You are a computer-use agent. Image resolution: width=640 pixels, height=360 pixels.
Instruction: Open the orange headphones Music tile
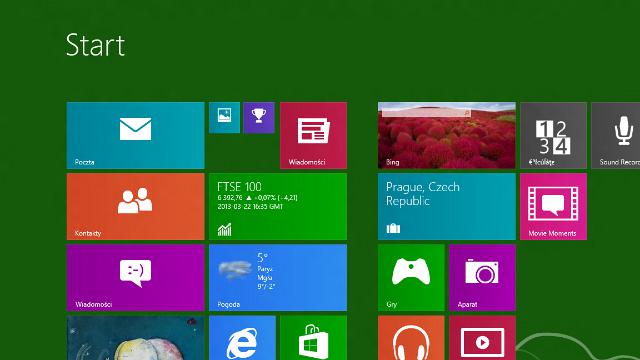coord(411,338)
